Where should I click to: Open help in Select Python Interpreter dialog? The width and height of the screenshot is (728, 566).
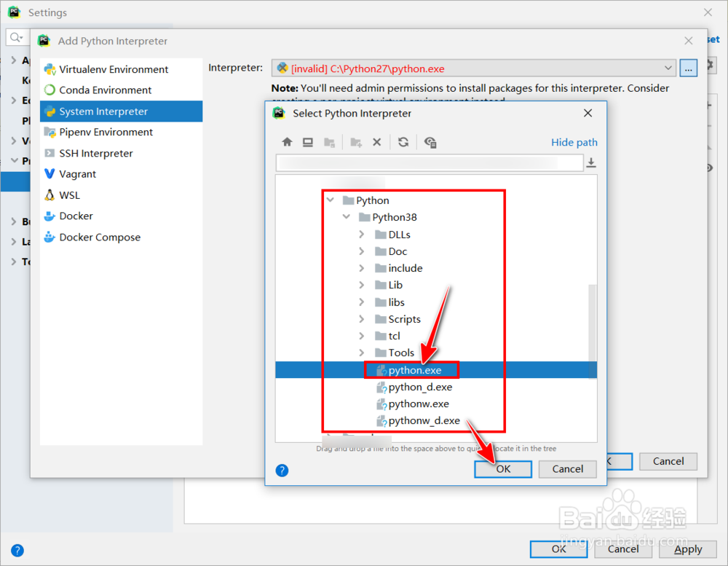[x=282, y=471]
